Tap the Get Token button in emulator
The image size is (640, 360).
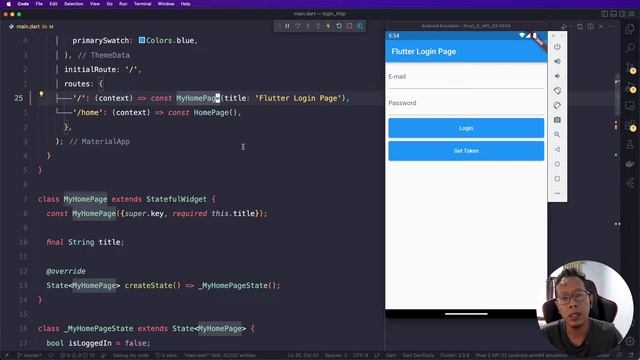466,151
